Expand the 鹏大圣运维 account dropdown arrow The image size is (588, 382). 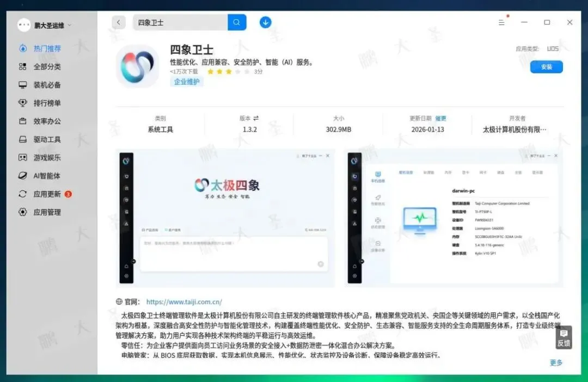[x=70, y=26]
